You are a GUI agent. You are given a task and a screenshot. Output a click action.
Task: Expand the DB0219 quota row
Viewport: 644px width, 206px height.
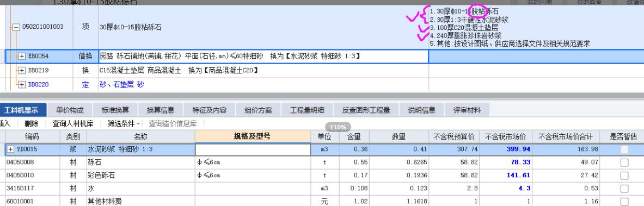point(22,71)
